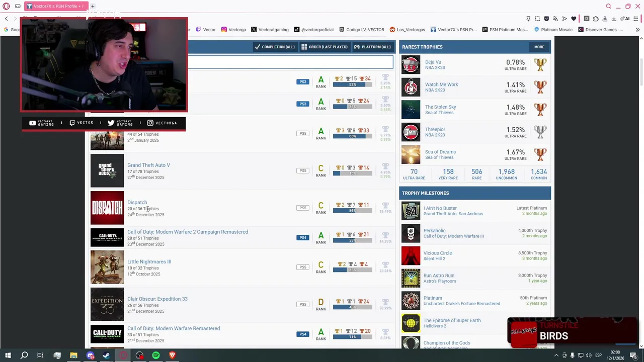The width and height of the screenshot is (644, 362).
Task: Open the Codigo LV-VECTOR bookmark
Action: [362, 30]
